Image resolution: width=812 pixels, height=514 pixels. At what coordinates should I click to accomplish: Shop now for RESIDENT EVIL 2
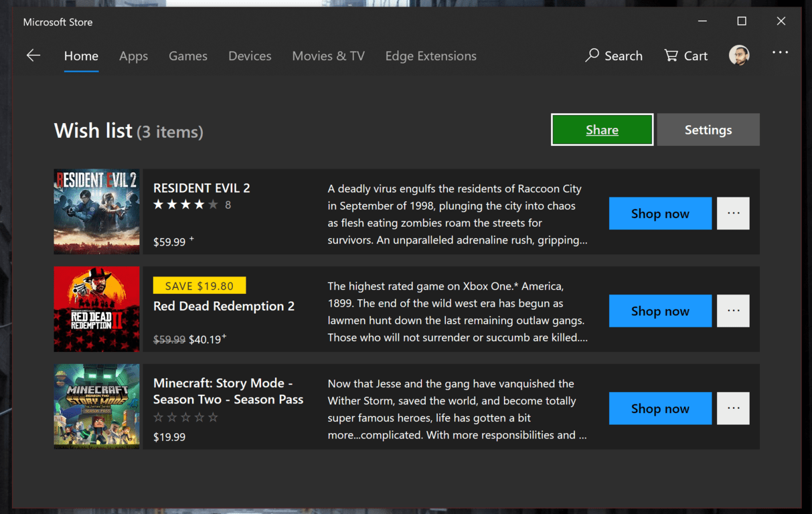click(x=660, y=213)
